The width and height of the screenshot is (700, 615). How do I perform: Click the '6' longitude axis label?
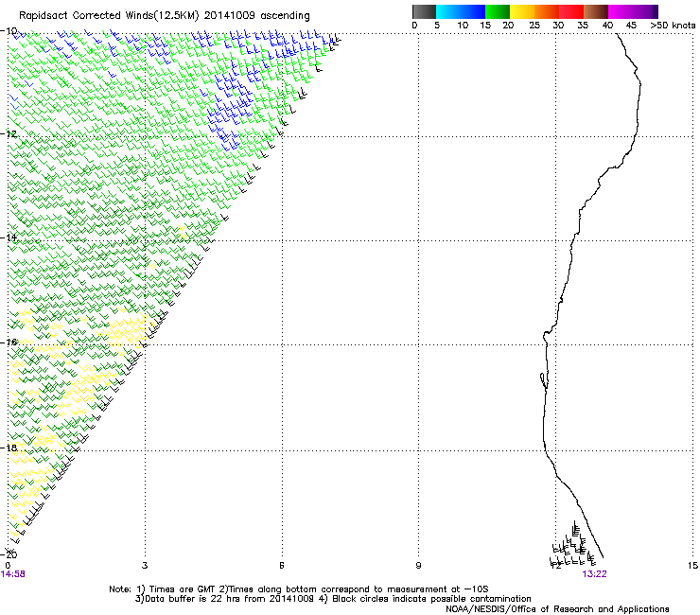pos(282,566)
